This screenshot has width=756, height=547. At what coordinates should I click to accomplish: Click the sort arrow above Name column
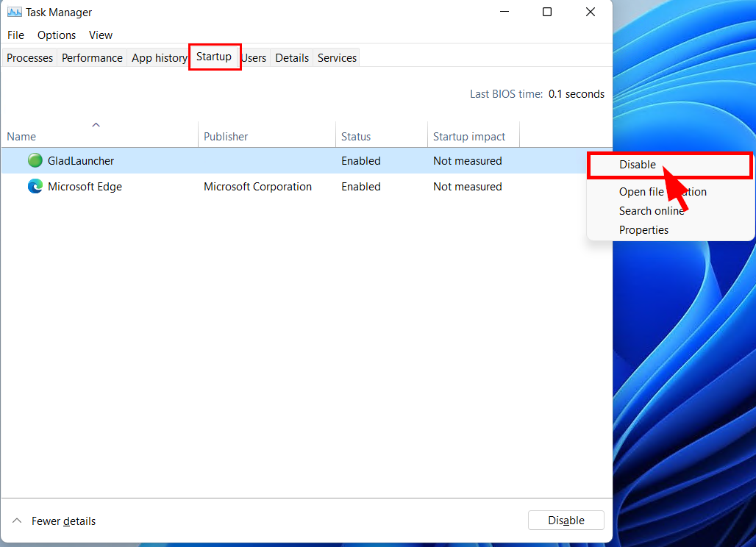[96, 125]
